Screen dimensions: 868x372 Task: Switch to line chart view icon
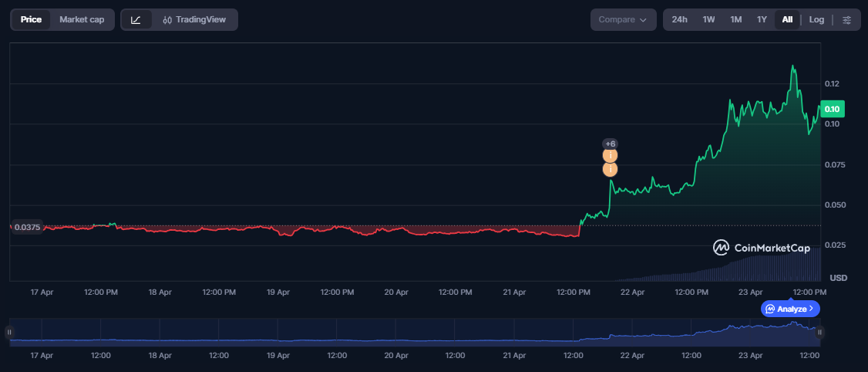click(x=136, y=20)
